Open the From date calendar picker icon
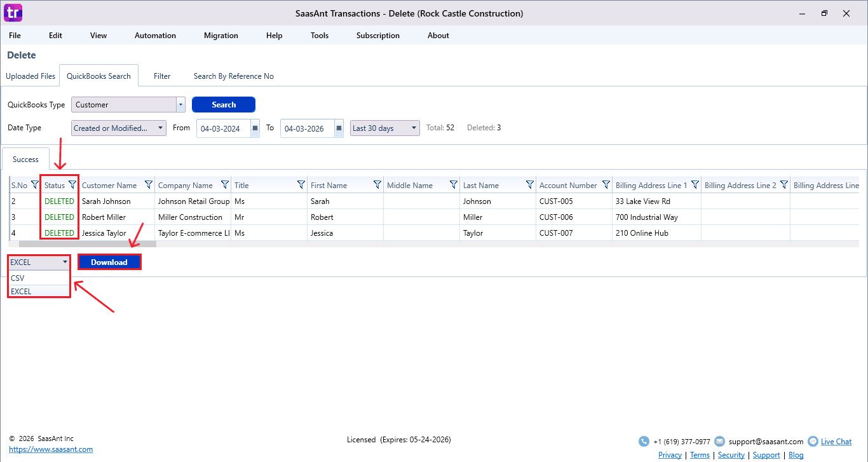Screen dimensions: 868x462 pos(255,128)
